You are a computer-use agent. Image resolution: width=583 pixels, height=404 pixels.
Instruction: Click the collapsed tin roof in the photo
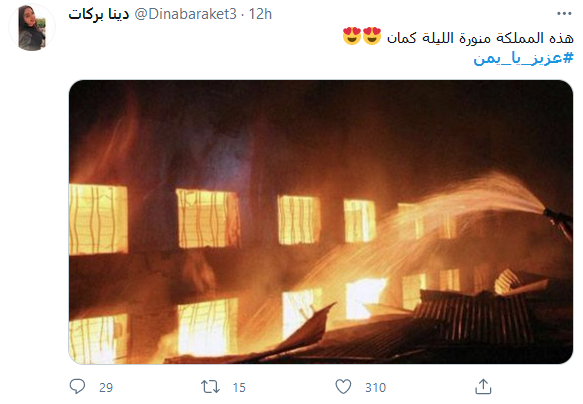point(472,316)
